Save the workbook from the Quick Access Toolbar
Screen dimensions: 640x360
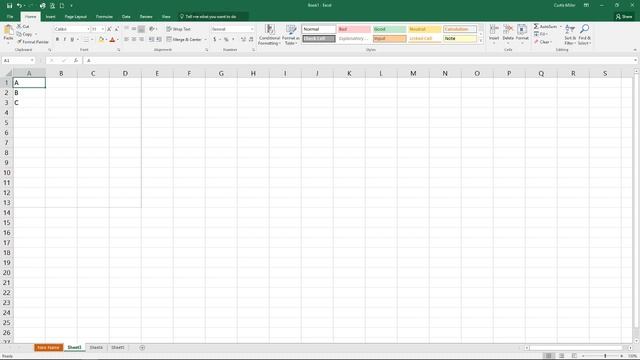pos(9,6)
